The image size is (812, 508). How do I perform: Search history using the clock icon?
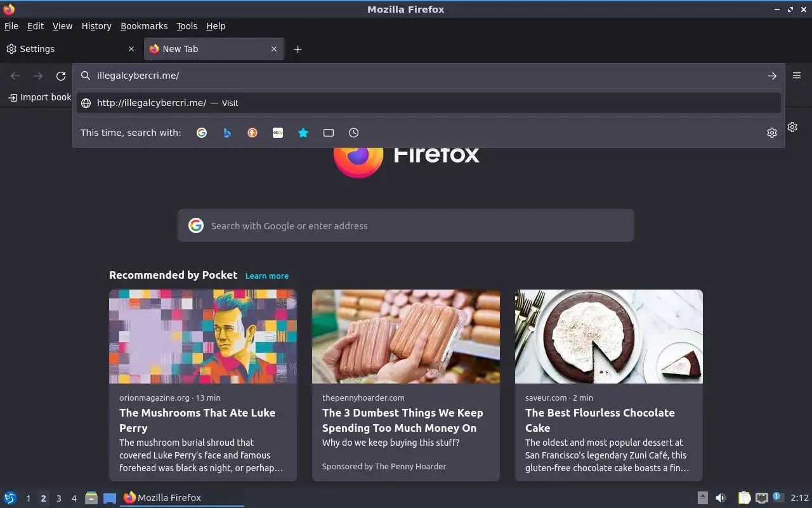(x=354, y=133)
